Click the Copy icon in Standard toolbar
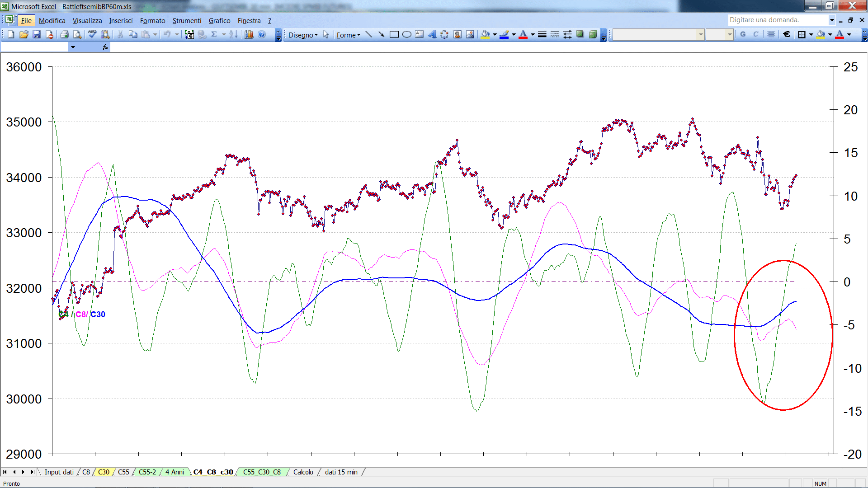Screen dimensions: 868x488 (x=133, y=34)
